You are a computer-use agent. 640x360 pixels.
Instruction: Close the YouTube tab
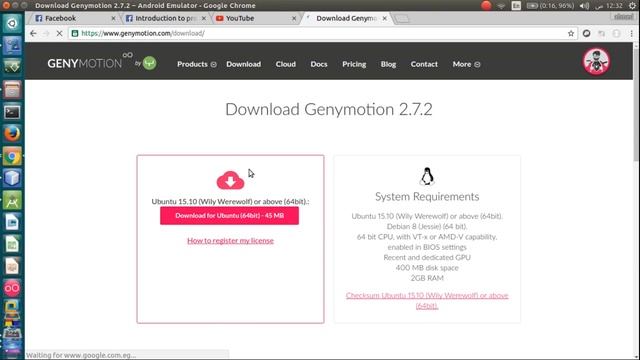(294, 18)
